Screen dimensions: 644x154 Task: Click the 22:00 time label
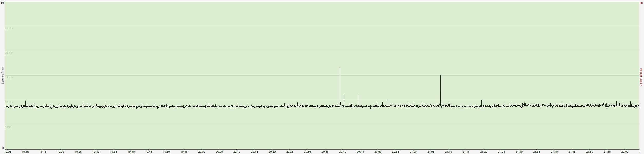tap(625, 152)
